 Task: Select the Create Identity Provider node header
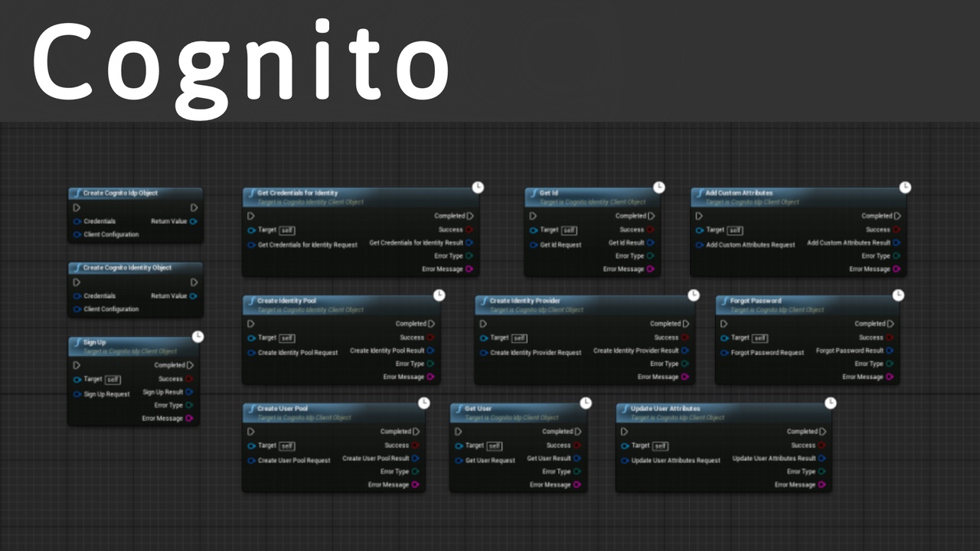coord(585,305)
